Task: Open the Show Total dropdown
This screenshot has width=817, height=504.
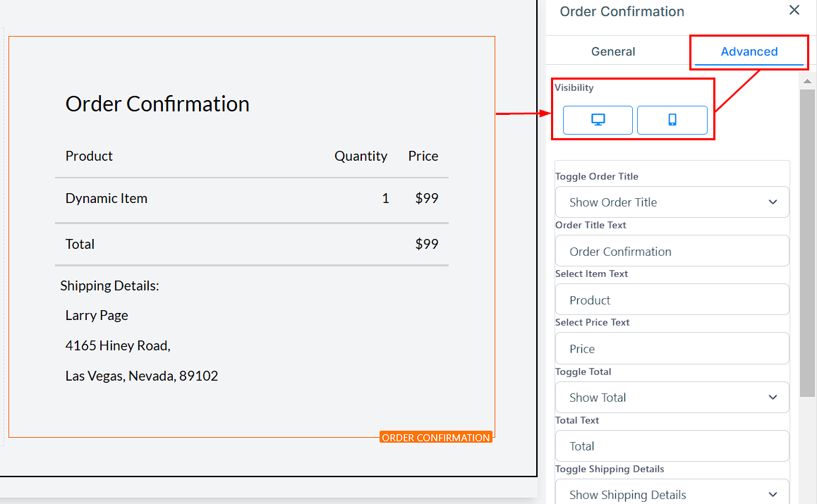Action: (671, 398)
